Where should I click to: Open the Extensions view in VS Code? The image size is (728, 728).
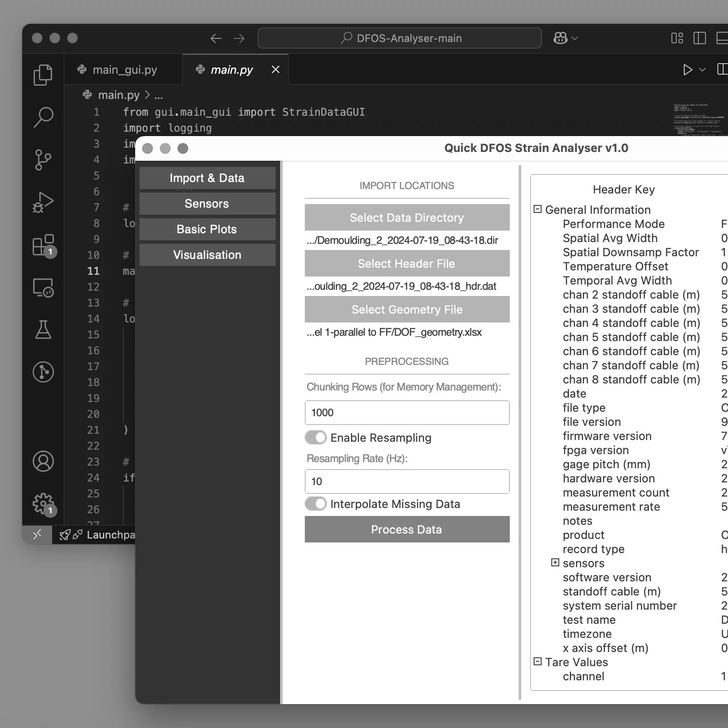(x=43, y=245)
